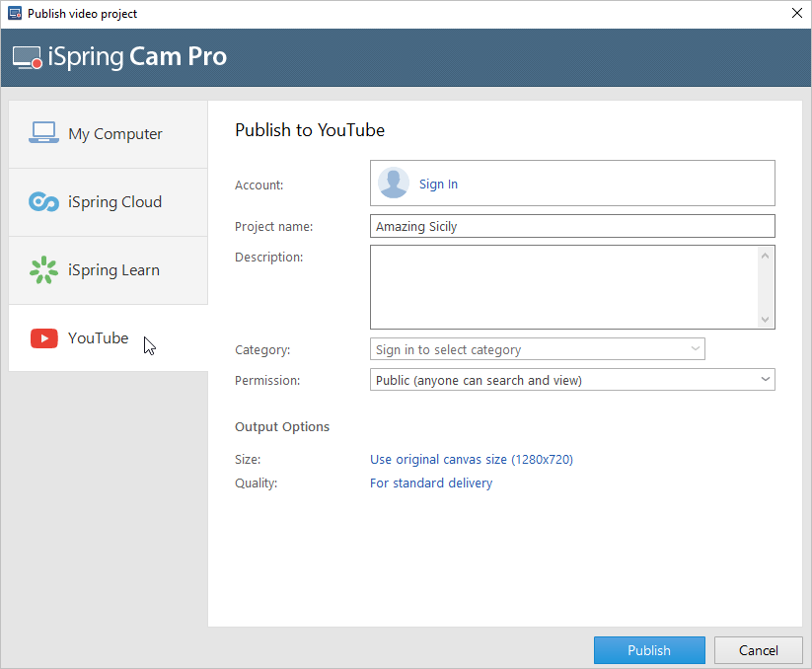Click the green iSpring Learn icon
The height and width of the screenshot is (669, 812).
43,269
